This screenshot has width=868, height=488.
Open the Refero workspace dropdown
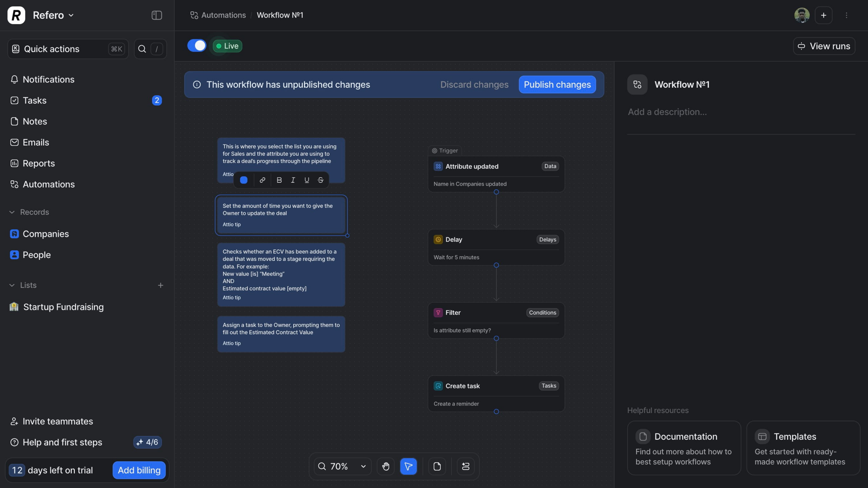[53, 15]
